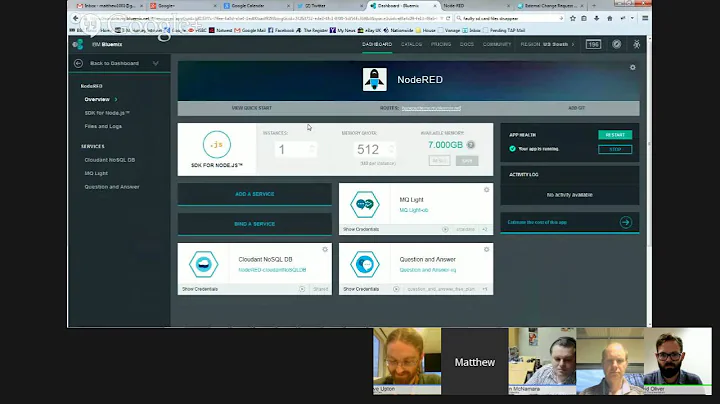Open Files and Logs in sidebar
720x404 pixels.
click(103, 126)
